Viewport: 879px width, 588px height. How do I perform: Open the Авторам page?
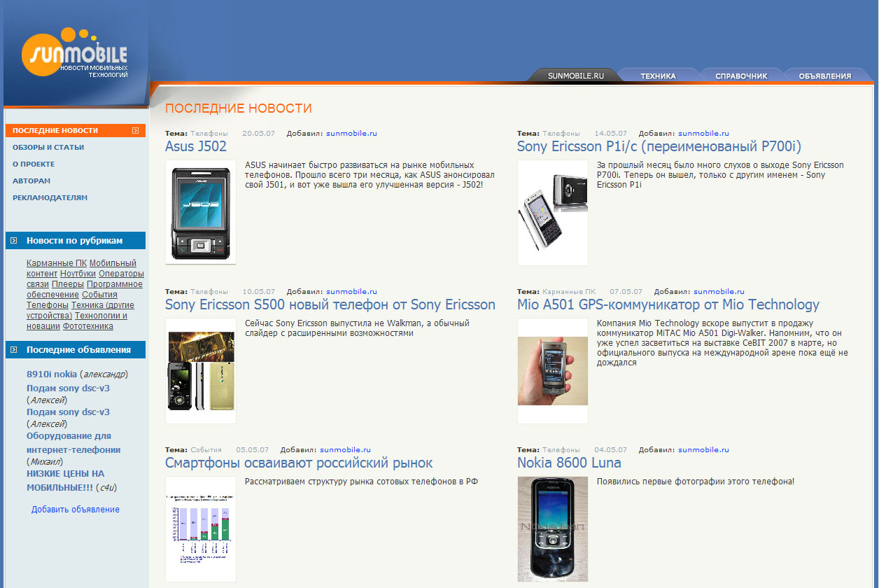[31, 181]
